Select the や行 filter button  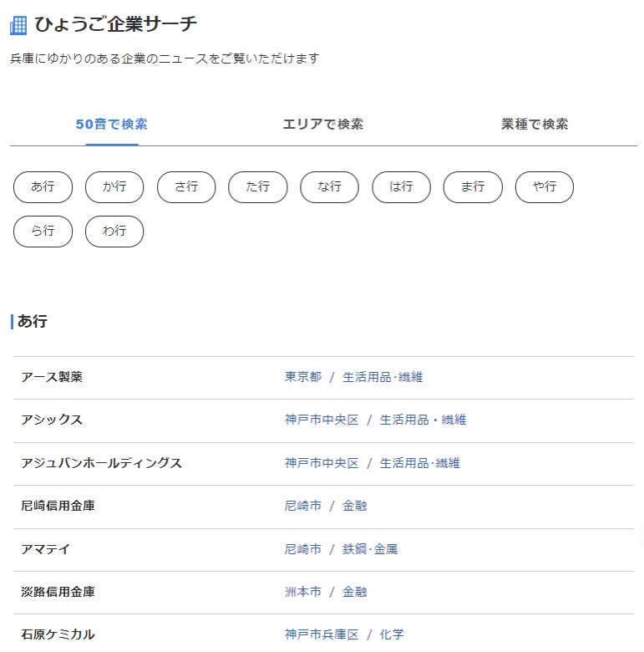click(x=545, y=186)
